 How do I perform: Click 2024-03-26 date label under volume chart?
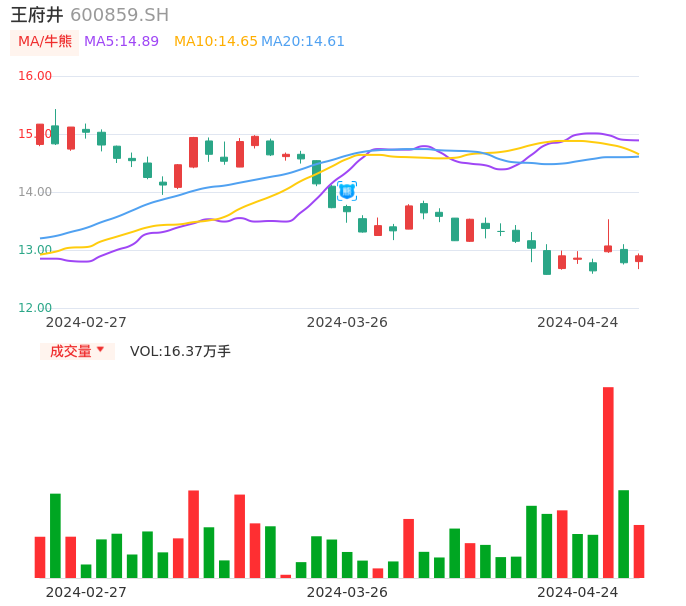pyautogui.click(x=347, y=592)
